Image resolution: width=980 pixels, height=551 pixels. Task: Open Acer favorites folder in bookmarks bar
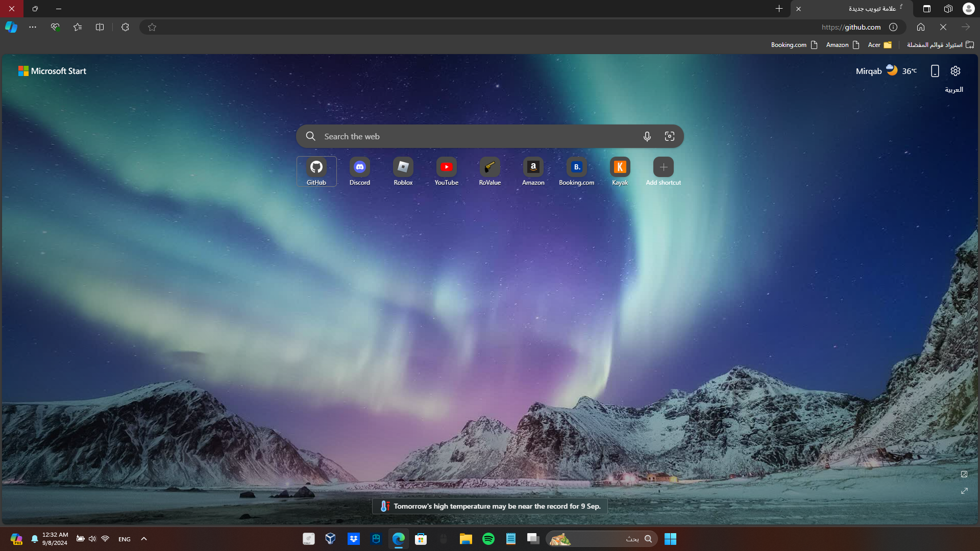[x=879, y=45]
